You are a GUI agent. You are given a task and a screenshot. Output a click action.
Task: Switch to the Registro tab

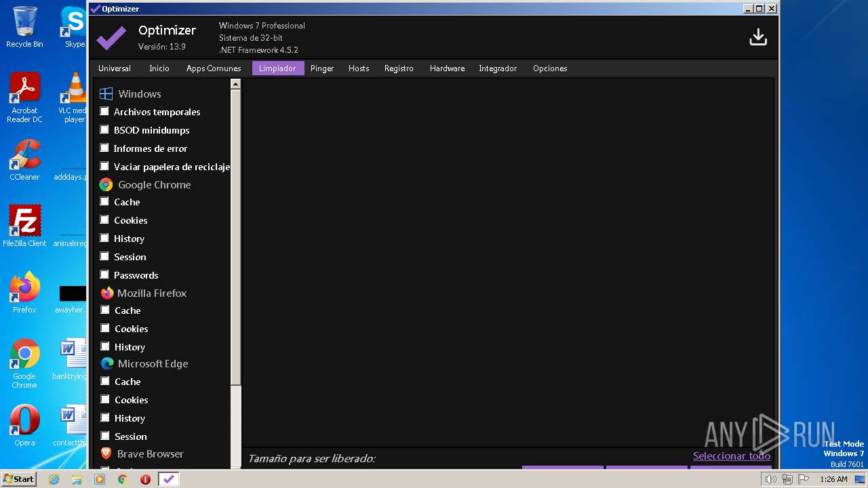pyautogui.click(x=399, y=68)
